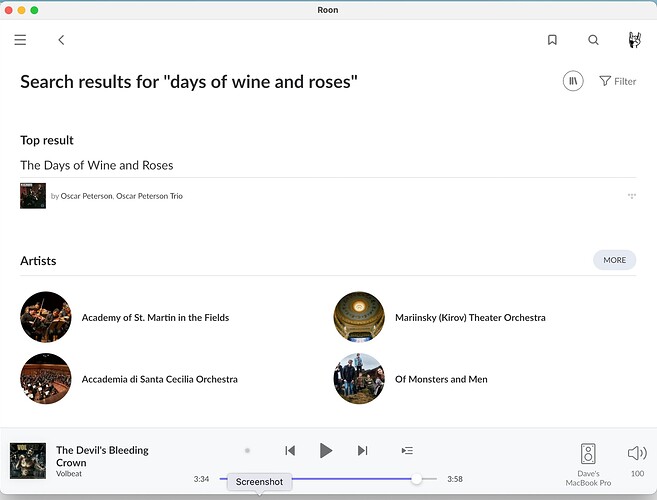The height and width of the screenshot is (500, 657).
Task: Select Academy of St. Martin in the Fields
Action: pyautogui.click(x=155, y=318)
